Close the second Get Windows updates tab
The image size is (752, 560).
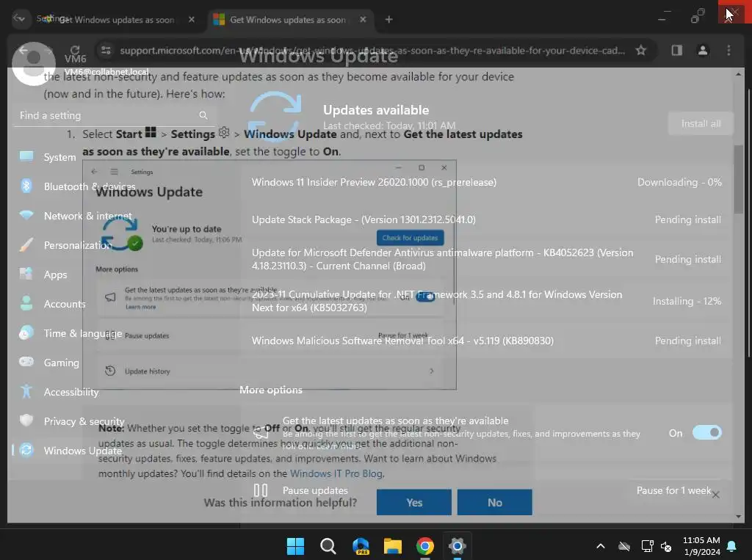[363, 19]
